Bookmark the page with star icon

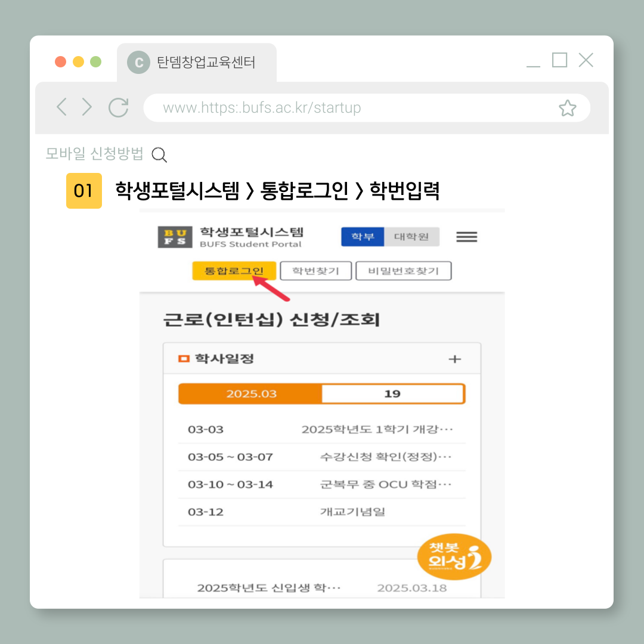(x=567, y=108)
